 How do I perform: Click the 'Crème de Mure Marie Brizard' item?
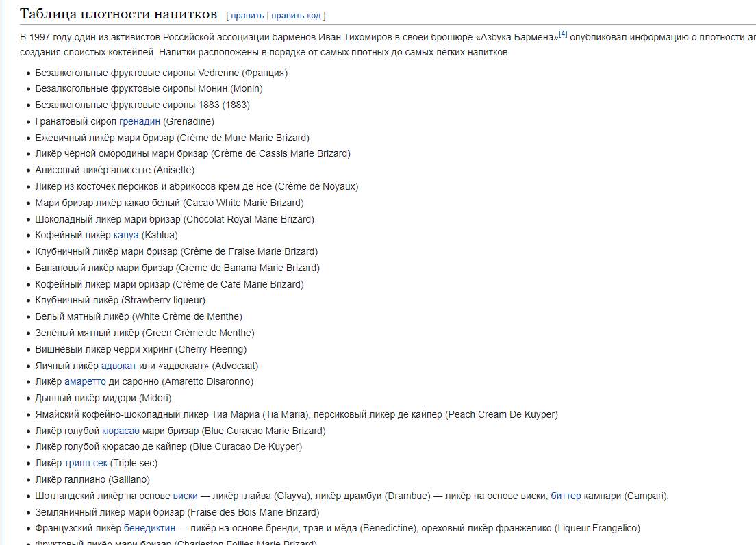172,138
